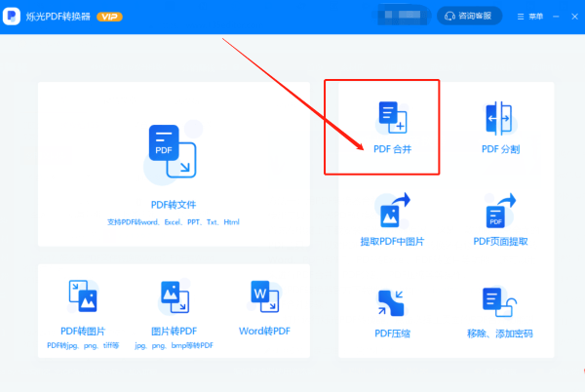Click the VIP badge
Screen dimensions: 585x392
109,17
